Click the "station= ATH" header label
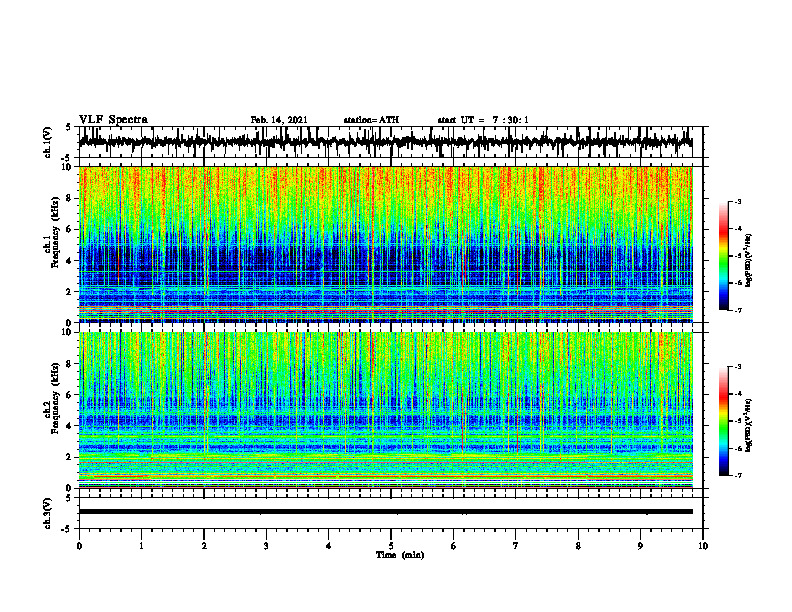 tap(371, 120)
